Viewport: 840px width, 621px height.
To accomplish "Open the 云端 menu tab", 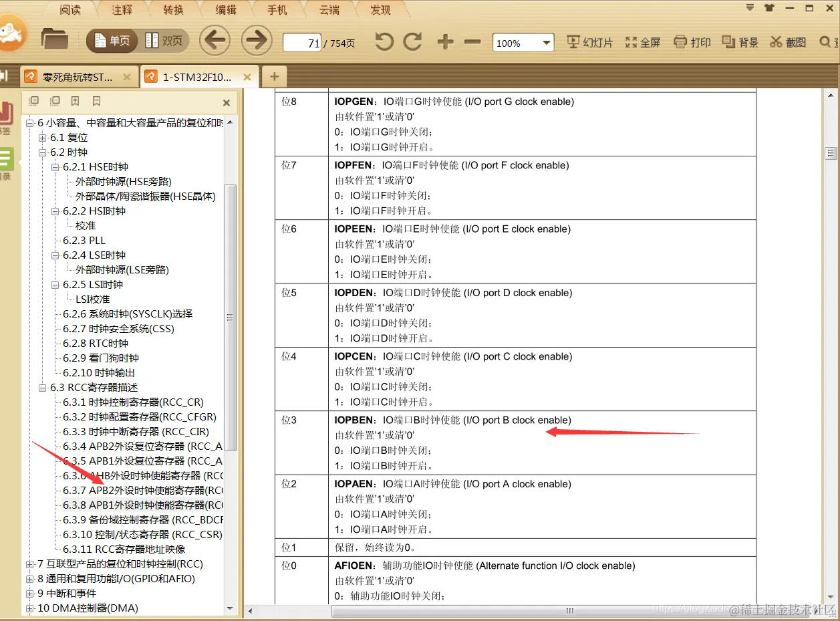I will coord(328,9).
